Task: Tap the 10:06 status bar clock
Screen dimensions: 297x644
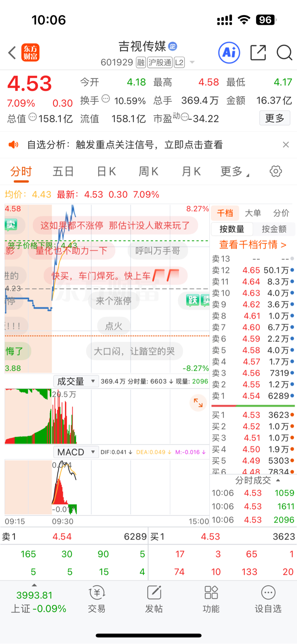Action: click(49, 20)
